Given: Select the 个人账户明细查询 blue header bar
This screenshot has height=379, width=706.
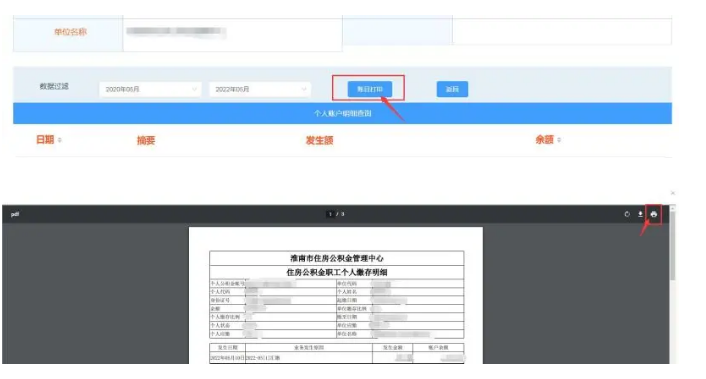Looking at the screenshot, I should click(342, 113).
